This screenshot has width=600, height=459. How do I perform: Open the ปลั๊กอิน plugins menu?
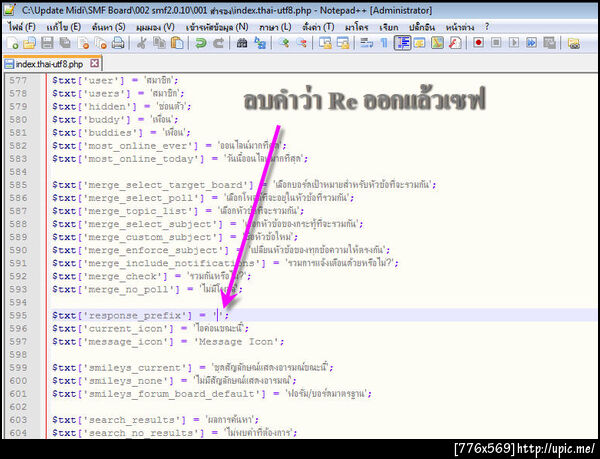[422, 27]
